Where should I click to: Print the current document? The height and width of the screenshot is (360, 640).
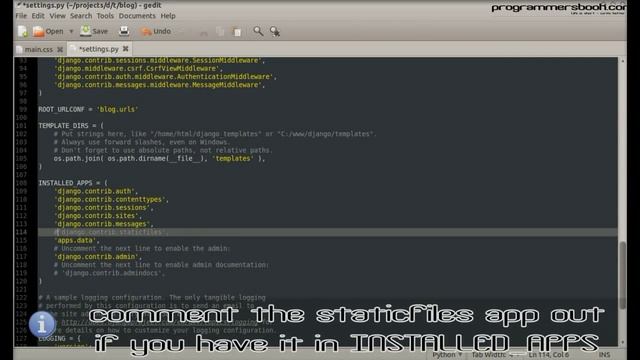click(x=124, y=31)
